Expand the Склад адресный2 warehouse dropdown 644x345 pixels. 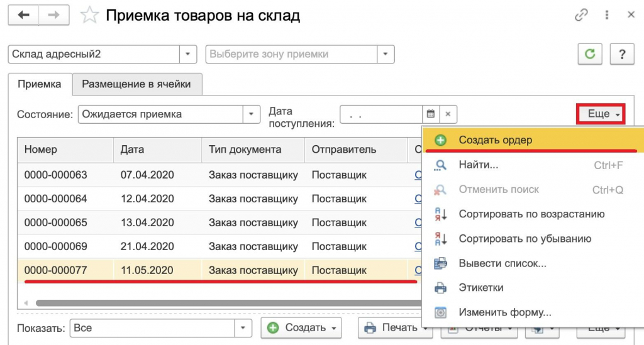tap(187, 54)
